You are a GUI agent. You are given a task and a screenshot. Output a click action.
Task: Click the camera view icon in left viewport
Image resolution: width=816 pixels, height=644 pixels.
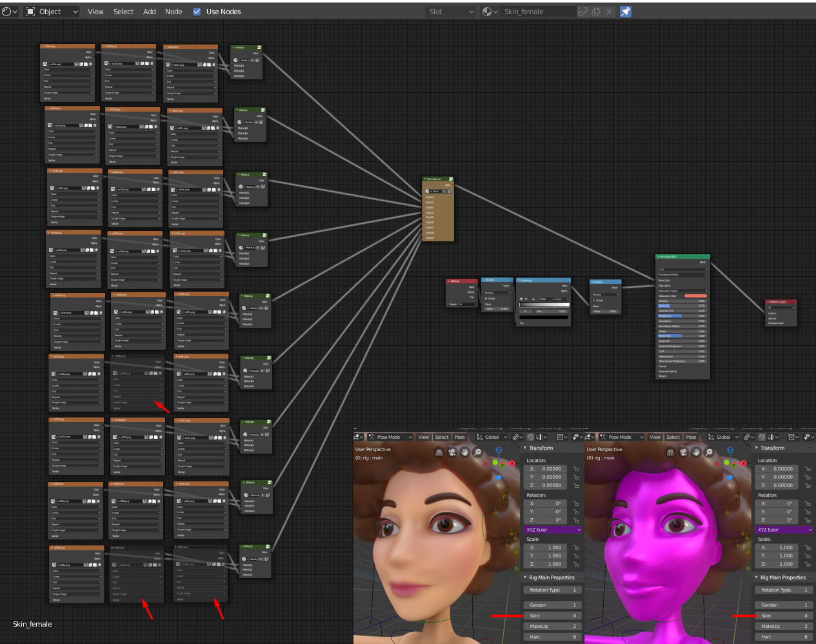click(452, 452)
